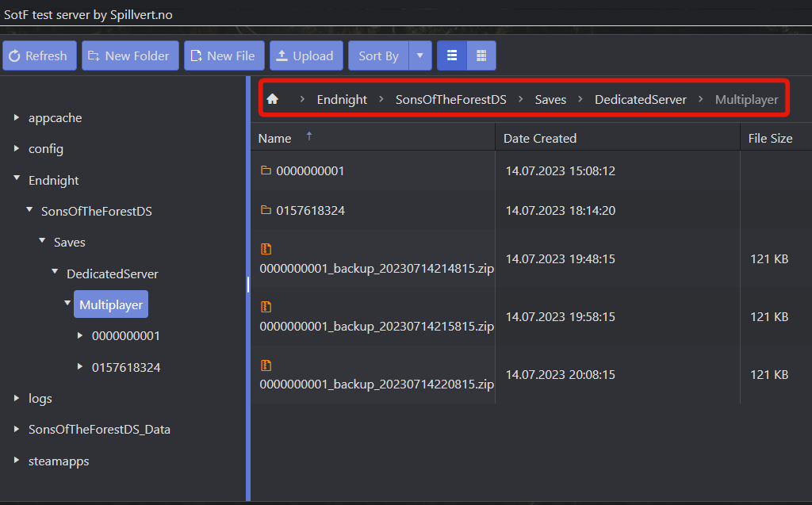Open the Sort By dropdown arrow
The image size is (812, 505).
(420, 55)
